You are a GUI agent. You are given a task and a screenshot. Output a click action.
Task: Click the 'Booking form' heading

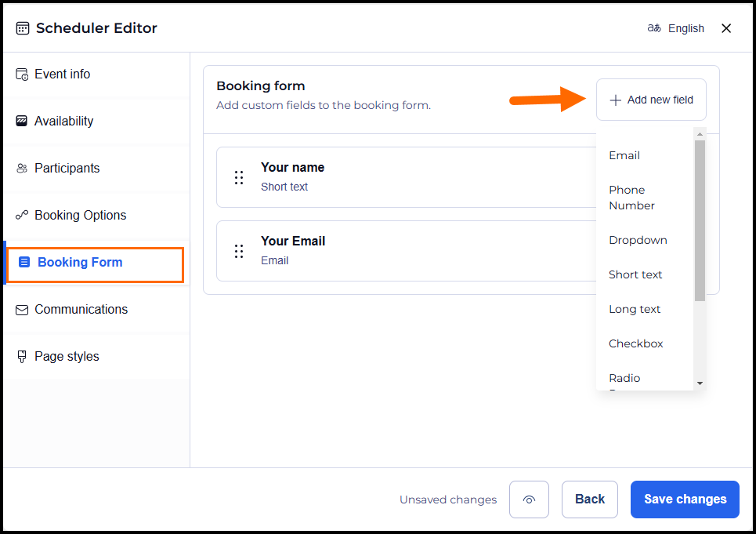261,86
